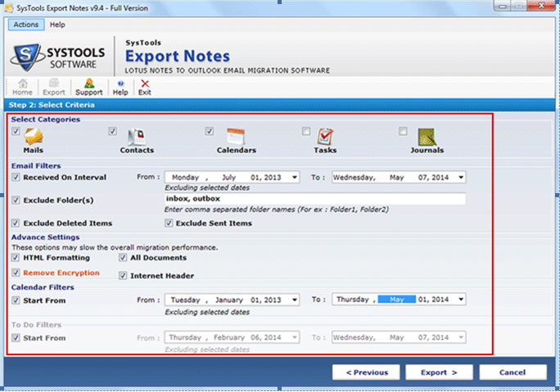Click the Export > button
Screen dimensions: 560x392
[x=439, y=372]
